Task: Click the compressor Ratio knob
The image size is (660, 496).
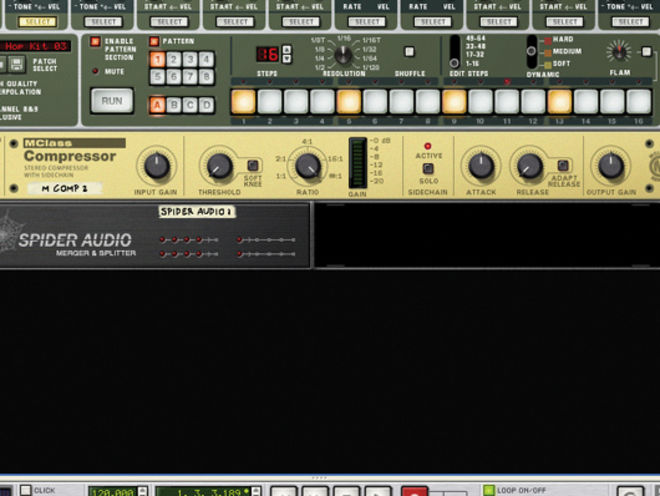Action: [x=308, y=166]
